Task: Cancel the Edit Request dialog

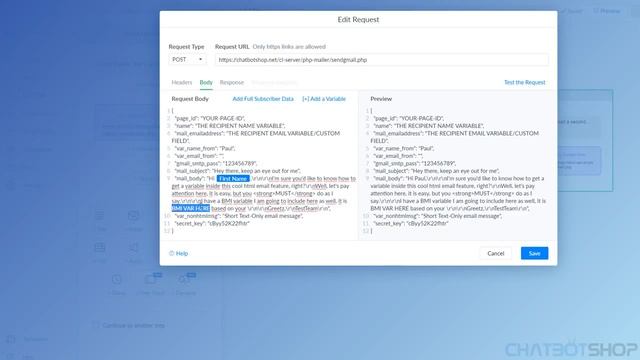Action: pos(496,253)
